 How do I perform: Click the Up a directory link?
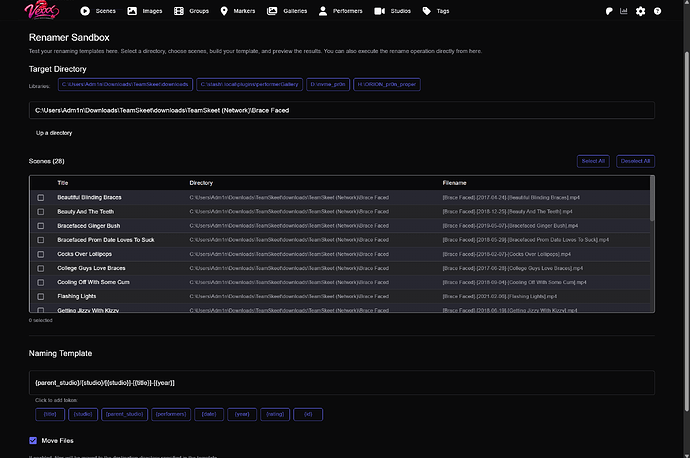pos(54,133)
